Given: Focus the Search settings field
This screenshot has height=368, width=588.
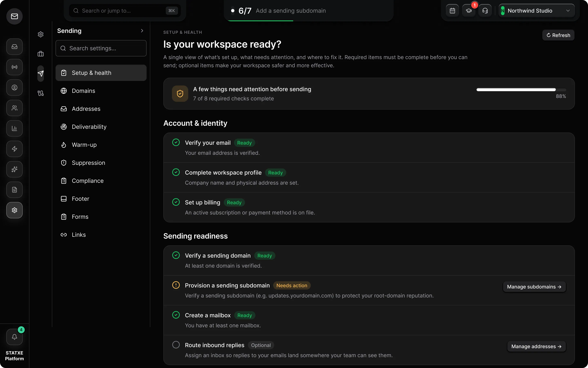Looking at the screenshot, I should (x=101, y=48).
